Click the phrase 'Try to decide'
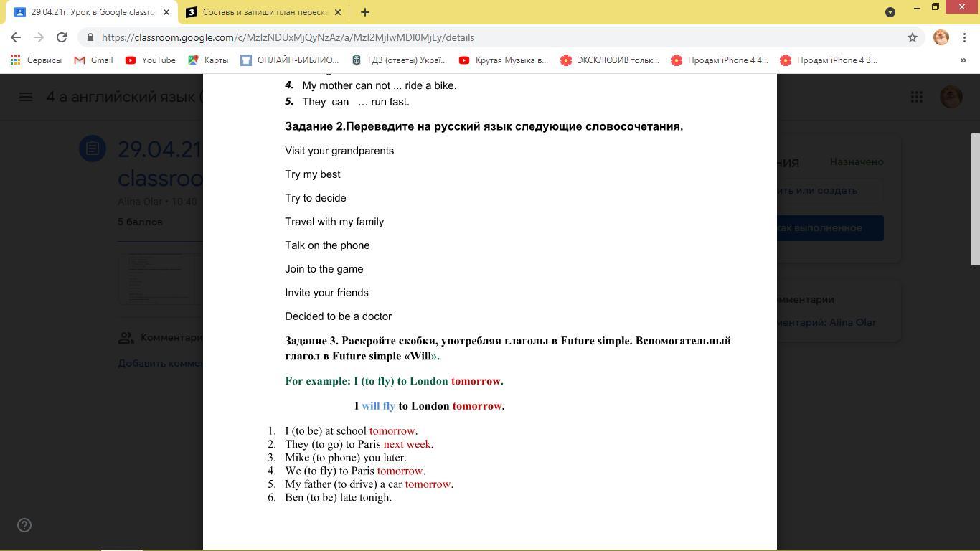 tap(316, 198)
